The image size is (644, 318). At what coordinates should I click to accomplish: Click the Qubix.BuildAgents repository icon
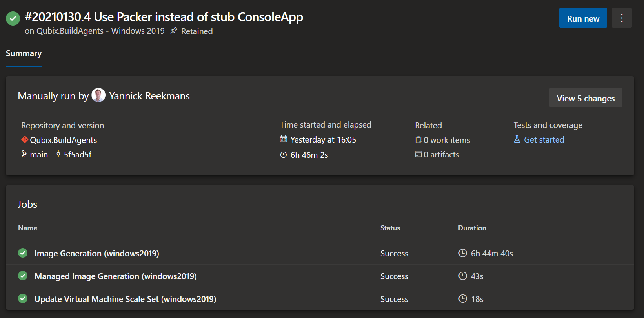coord(25,140)
